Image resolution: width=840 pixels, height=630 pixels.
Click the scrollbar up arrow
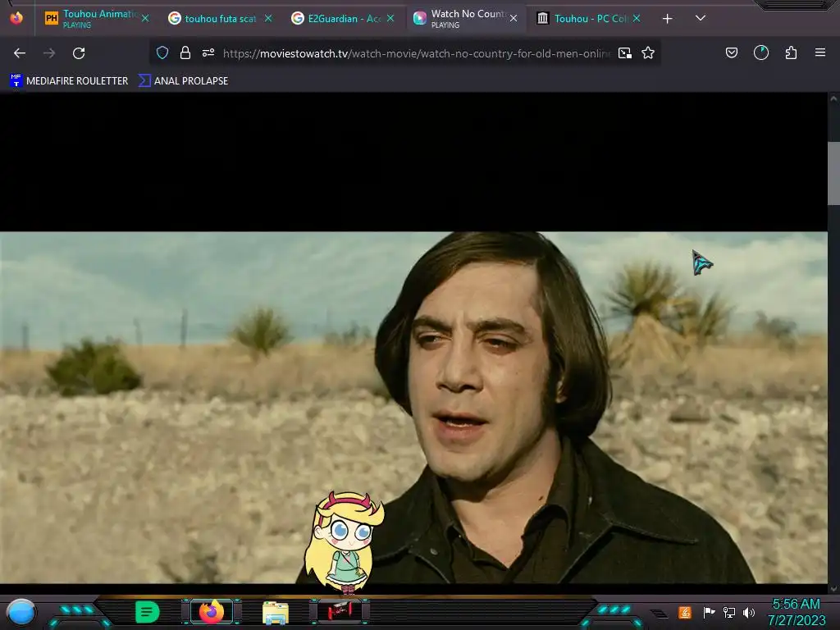[833, 98]
